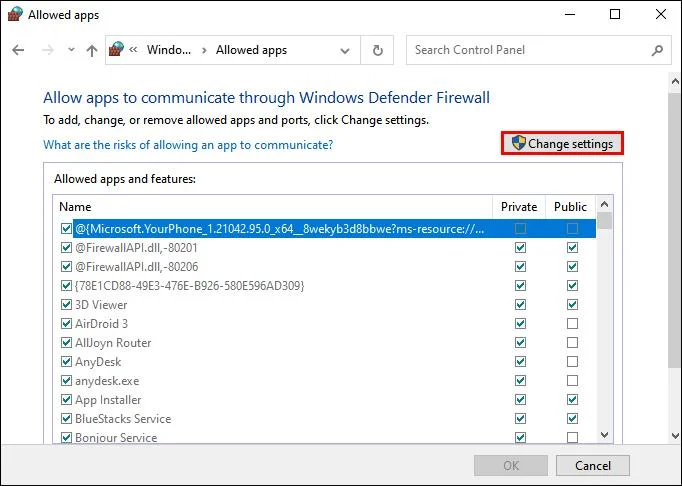
Task: Click the Change settings button
Action: tap(562, 143)
